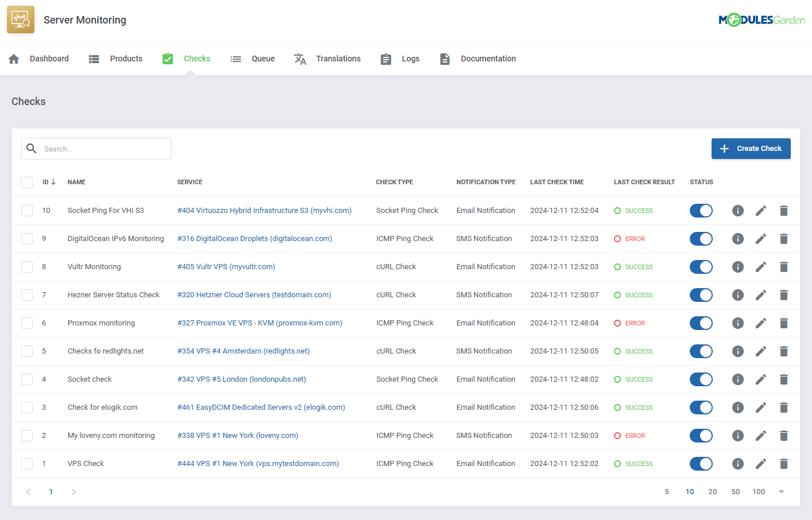Viewport: 812px width, 520px height.
Task: Delete the Hezner Server Status Check
Action: point(784,294)
